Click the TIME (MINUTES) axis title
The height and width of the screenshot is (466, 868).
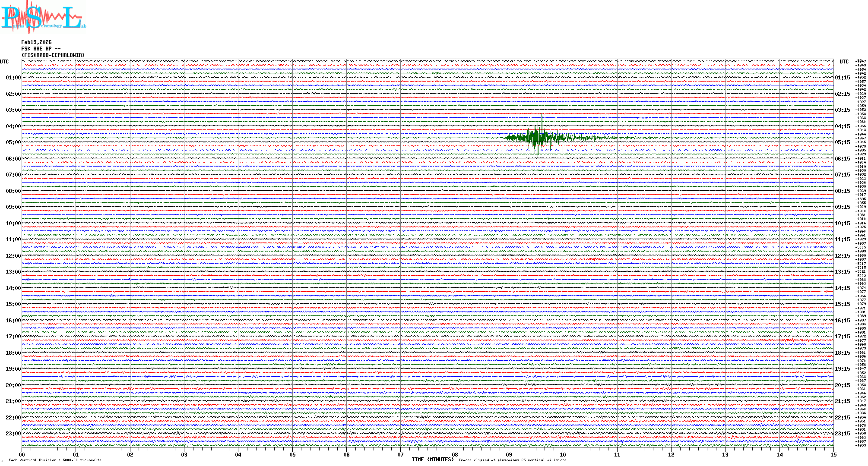click(x=433, y=460)
